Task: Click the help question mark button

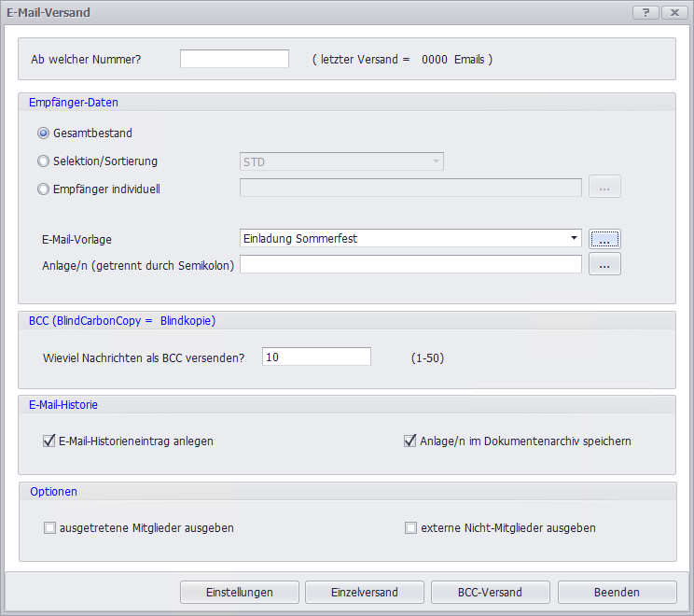Action: coord(645,13)
